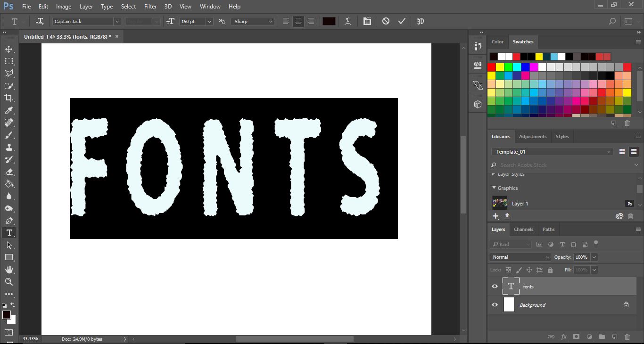Select the Move tool
The height and width of the screenshot is (344, 644).
(9, 49)
